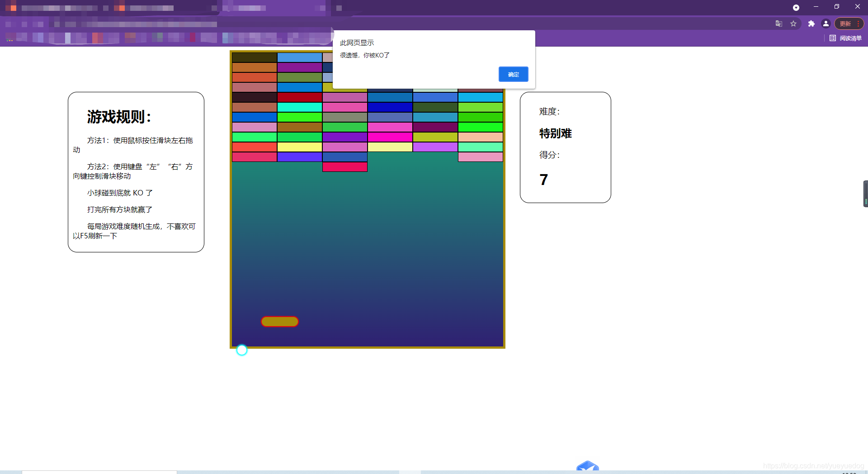868x474 pixels.
Task: Click the 游戏规则 heading
Action: 119,117
